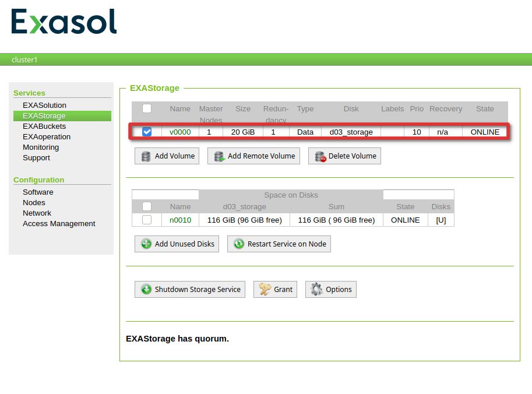Open the n0010 node link
The image size is (532, 394).
tap(180, 220)
